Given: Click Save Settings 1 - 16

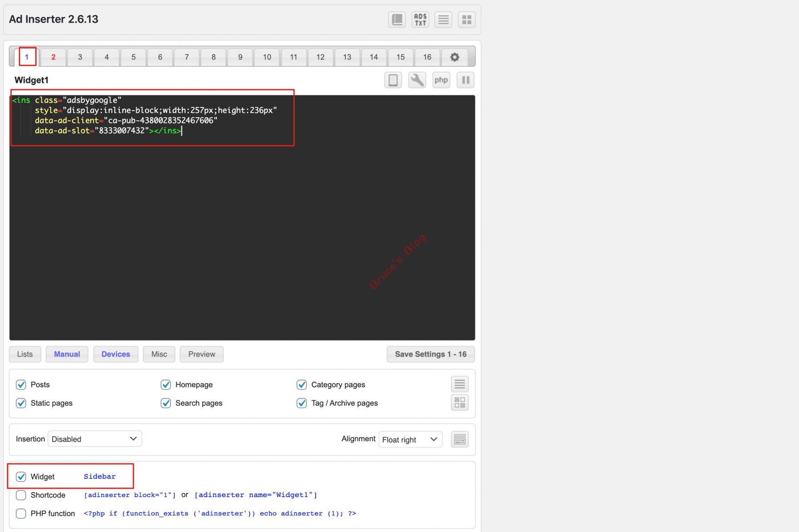Looking at the screenshot, I should [x=431, y=354].
